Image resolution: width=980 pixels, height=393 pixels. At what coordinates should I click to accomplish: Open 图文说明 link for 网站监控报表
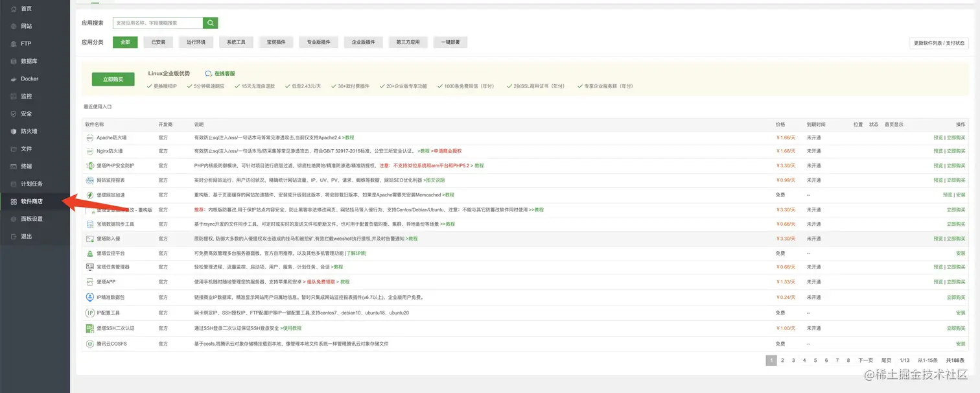pyautogui.click(x=435, y=180)
